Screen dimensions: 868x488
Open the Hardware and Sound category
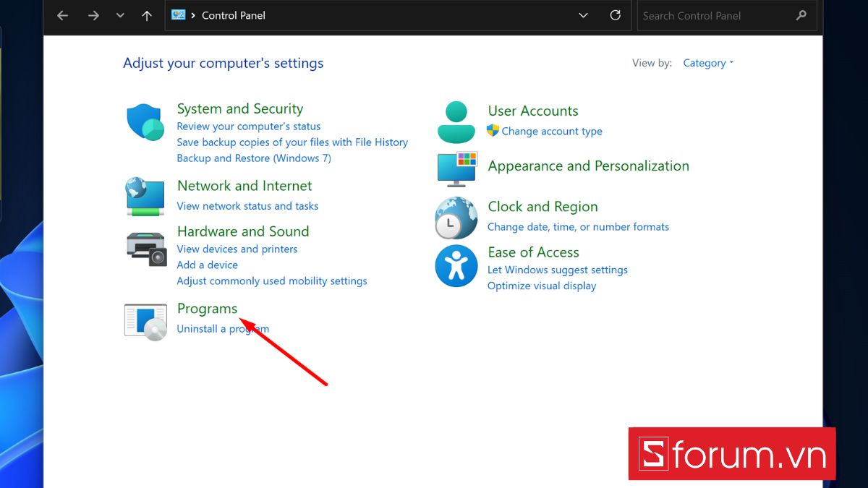243,231
